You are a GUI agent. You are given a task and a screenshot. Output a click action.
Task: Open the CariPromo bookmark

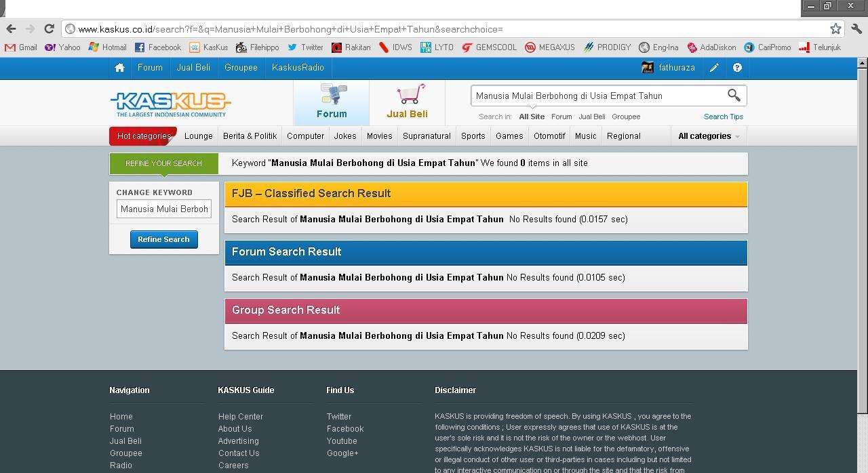coord(768,47)
